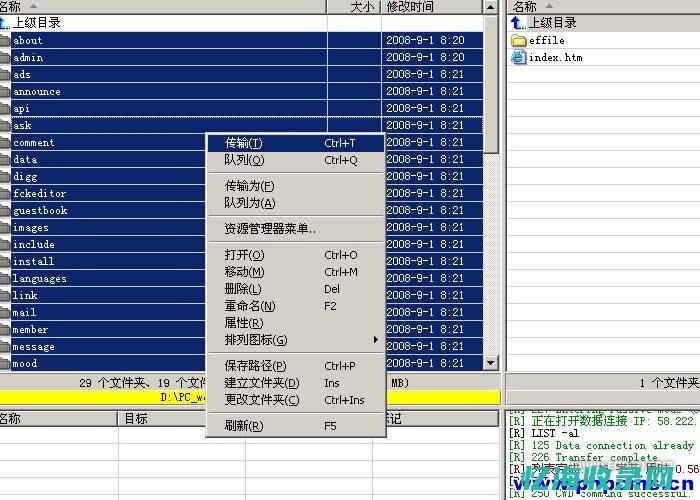This screenshot has height=500, width=700.
Task: Click the local list scrollbar down arrow
Action: pos(491,363)
